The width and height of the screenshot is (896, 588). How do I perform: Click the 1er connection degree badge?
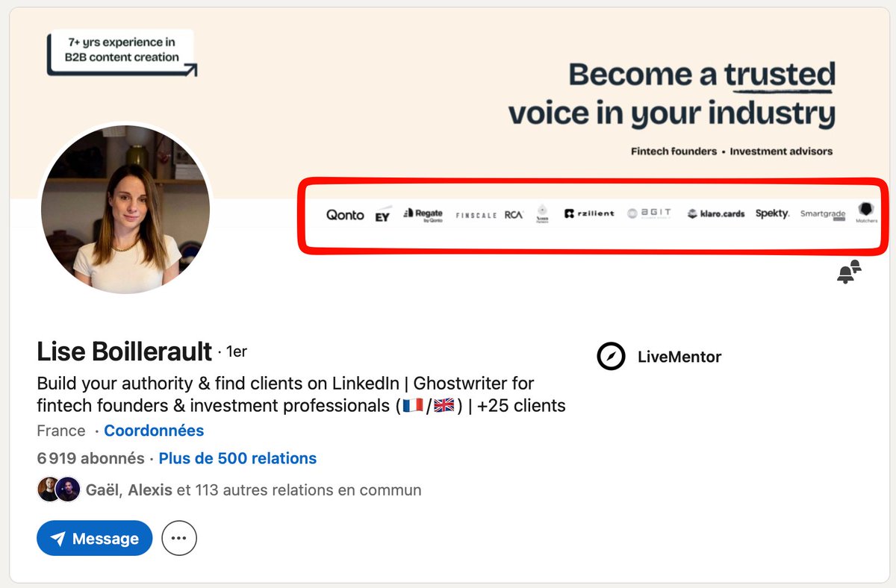point(235,351)
